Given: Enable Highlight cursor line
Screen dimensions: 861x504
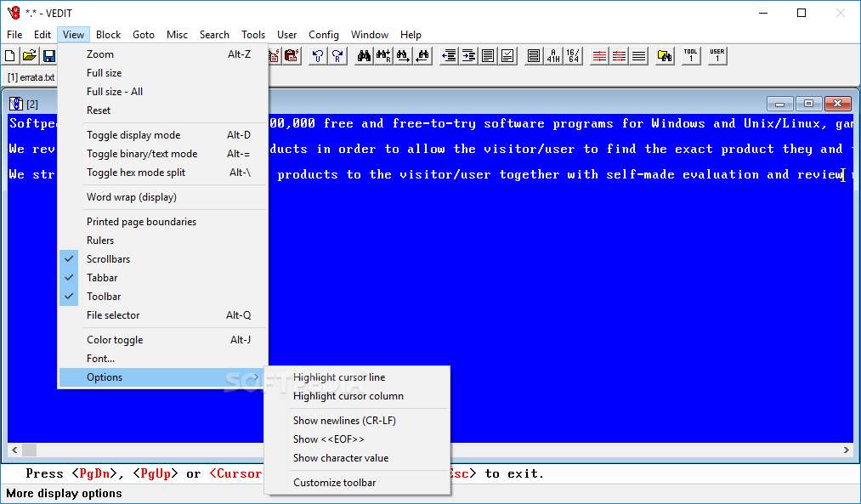Looking at the screenshot, I should click(x=358, y=377).
